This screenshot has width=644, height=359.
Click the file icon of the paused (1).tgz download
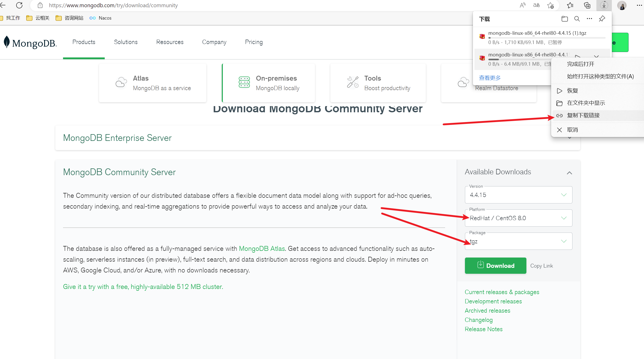coord(482,37)
